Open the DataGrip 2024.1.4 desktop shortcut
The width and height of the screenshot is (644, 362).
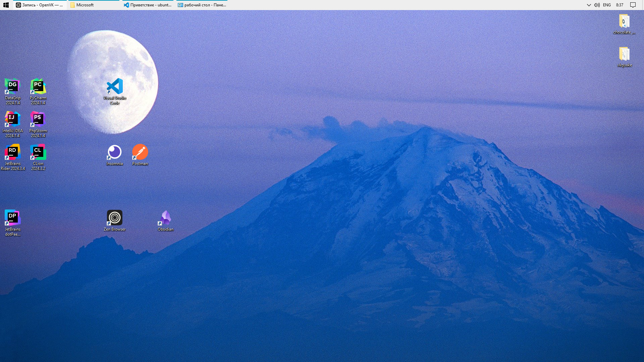coord(12,86)
